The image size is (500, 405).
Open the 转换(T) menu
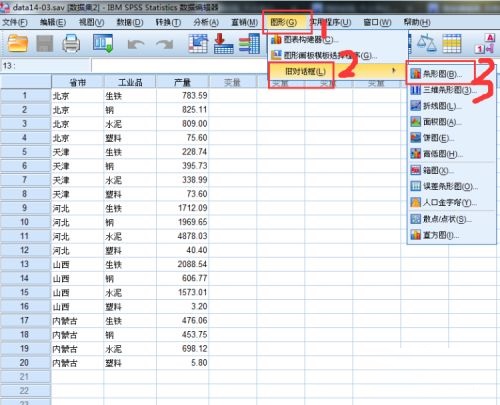coord(168,22)
